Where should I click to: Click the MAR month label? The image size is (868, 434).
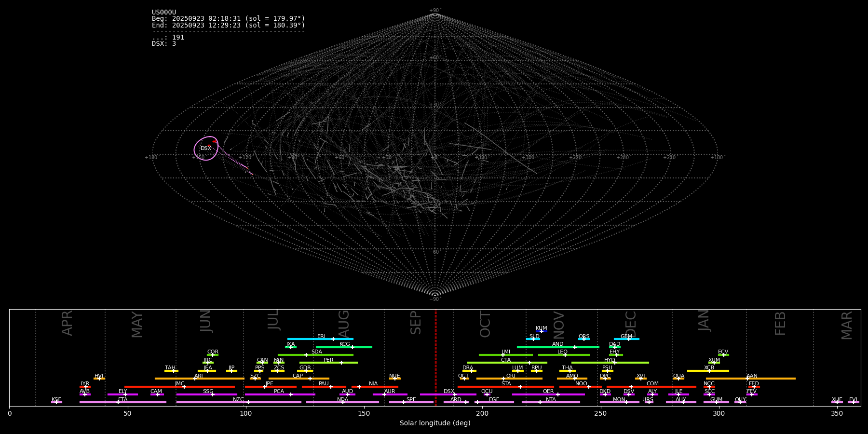click(847, 325)
